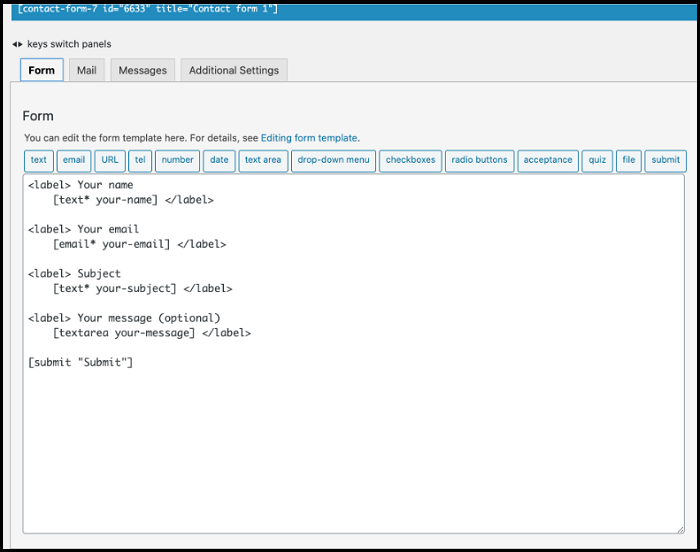Add a quiz field tag
This screenshot has height=552, width=700.
tap(597, 160)
